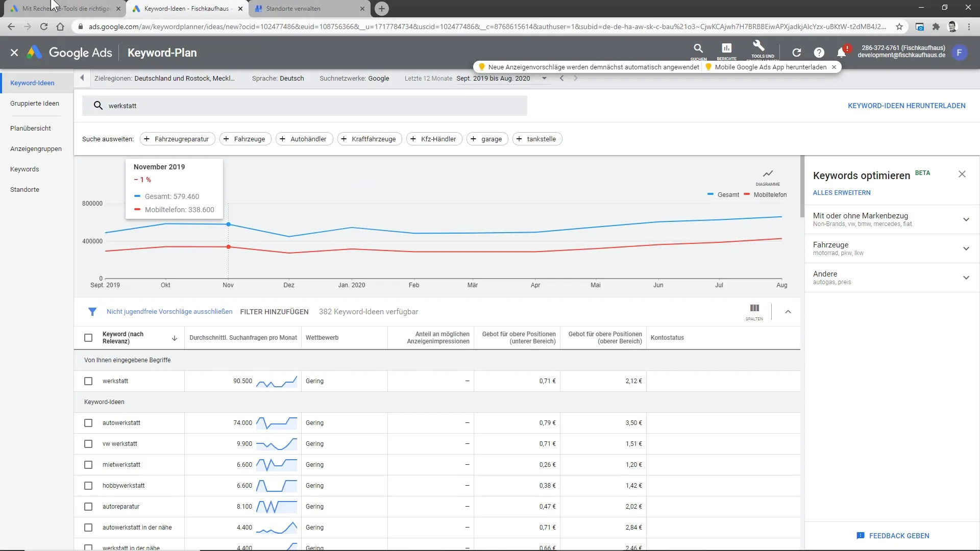Screen dimensions: 980x551
Task: Expand the Fahrzeuge section
Action: coord(966,248)
